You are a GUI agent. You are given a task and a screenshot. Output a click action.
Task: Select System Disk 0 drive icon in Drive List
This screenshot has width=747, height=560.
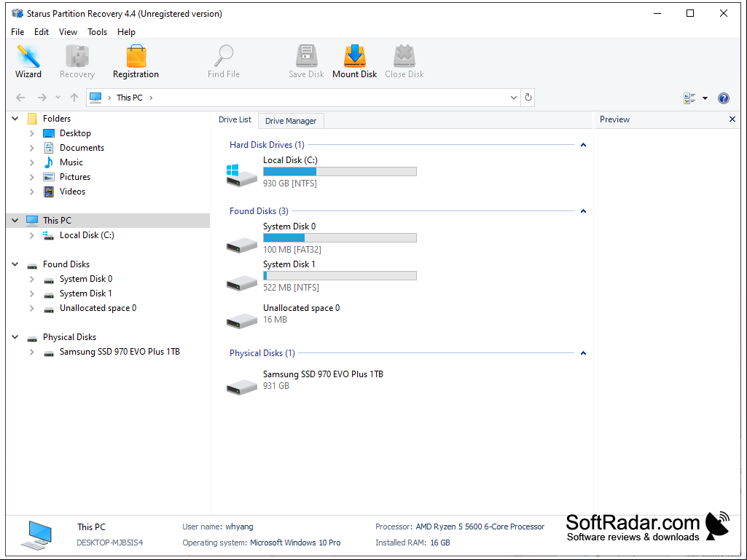(241, 245)
